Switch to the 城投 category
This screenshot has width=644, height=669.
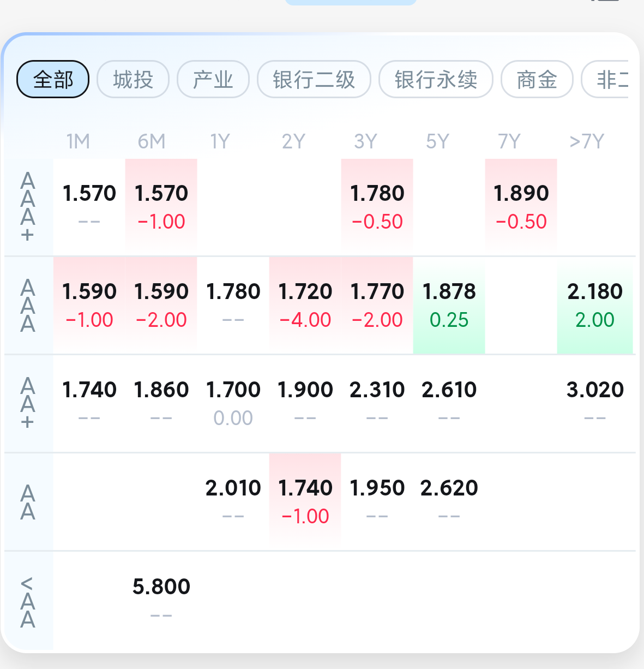click(133, 80)
